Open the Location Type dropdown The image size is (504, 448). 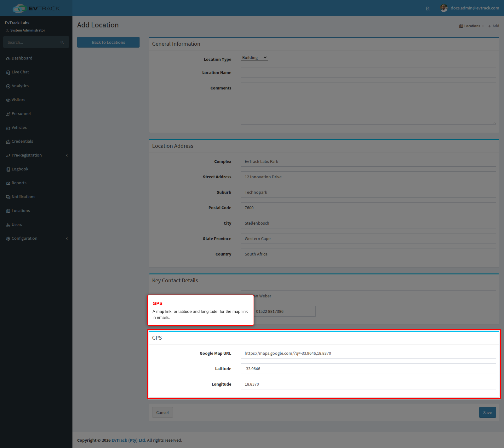[254, 57]
